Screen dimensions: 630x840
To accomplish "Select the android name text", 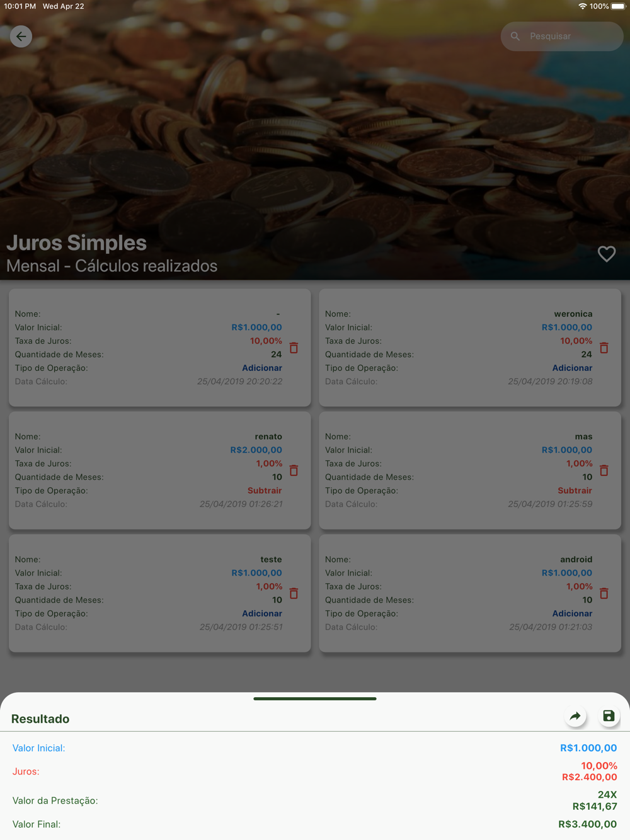I will 576,559.
